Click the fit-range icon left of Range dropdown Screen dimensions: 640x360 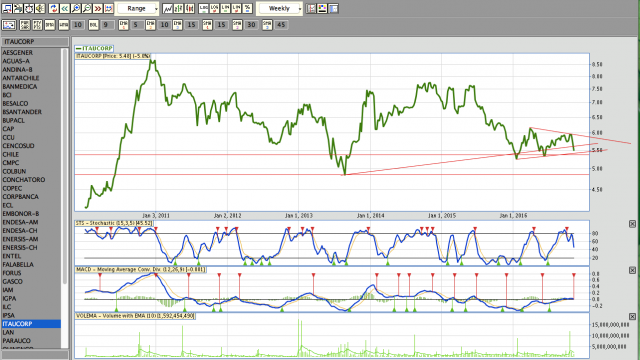pyautogui.click(x=108, y=8)
